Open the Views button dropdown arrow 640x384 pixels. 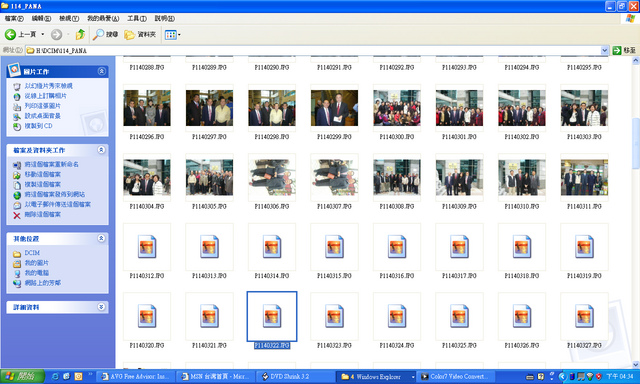tap(179, 35)
